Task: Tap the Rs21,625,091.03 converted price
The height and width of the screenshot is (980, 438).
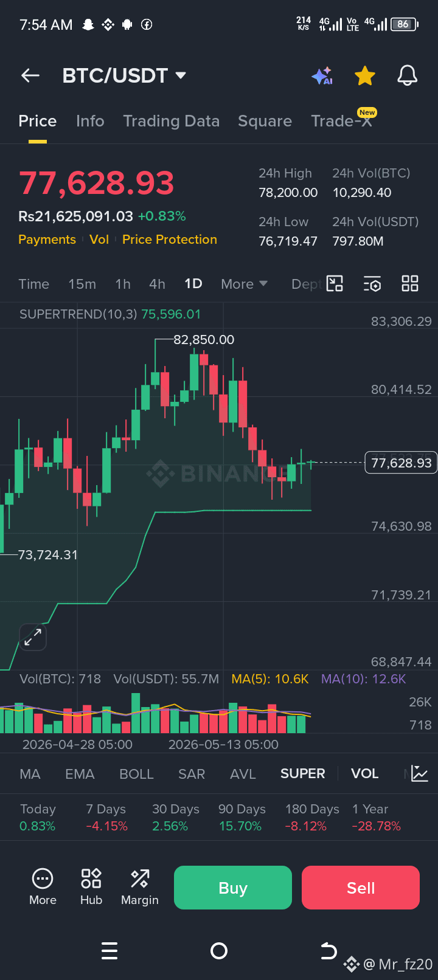Action: click(75, 216)
